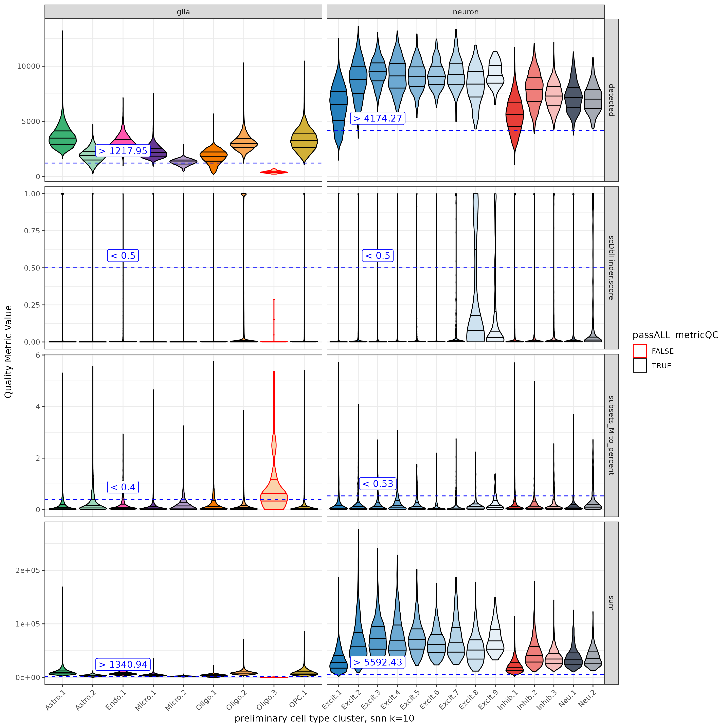Select the neuron facet header
728x728 pixels.
(465, 12)
